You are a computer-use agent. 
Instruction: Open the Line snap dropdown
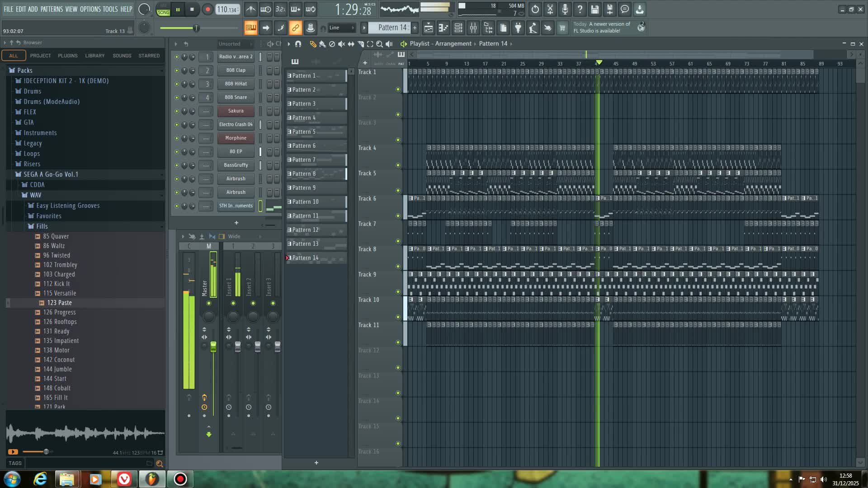click(341, 28)
